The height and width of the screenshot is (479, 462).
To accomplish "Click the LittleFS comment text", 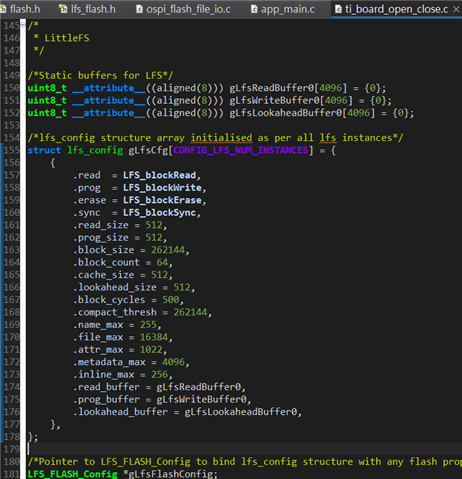I will [67, 38].
